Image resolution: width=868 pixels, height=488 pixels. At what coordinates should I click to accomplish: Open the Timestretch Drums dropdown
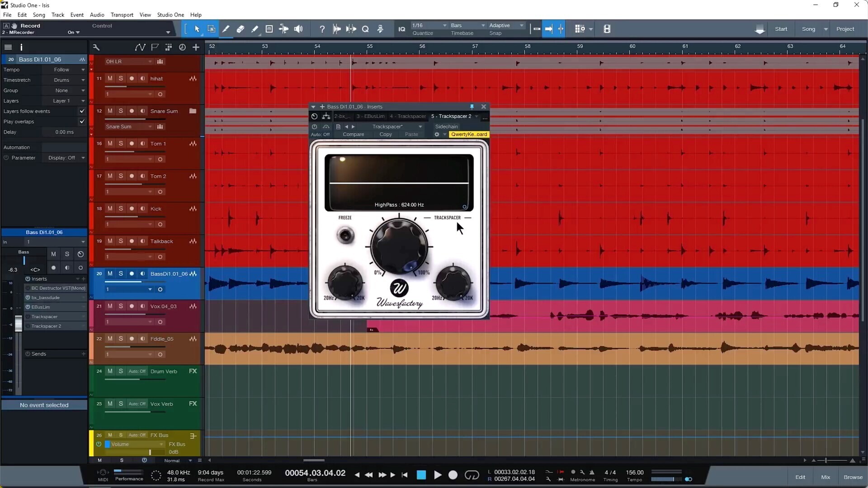[63, 80]
